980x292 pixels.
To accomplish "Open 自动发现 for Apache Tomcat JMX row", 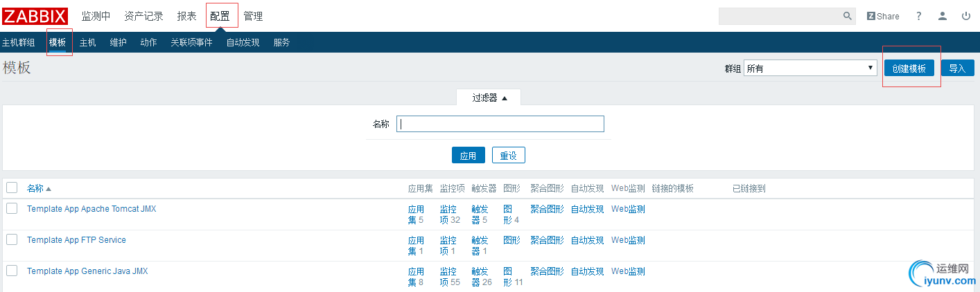I will [x=588, y=209].
